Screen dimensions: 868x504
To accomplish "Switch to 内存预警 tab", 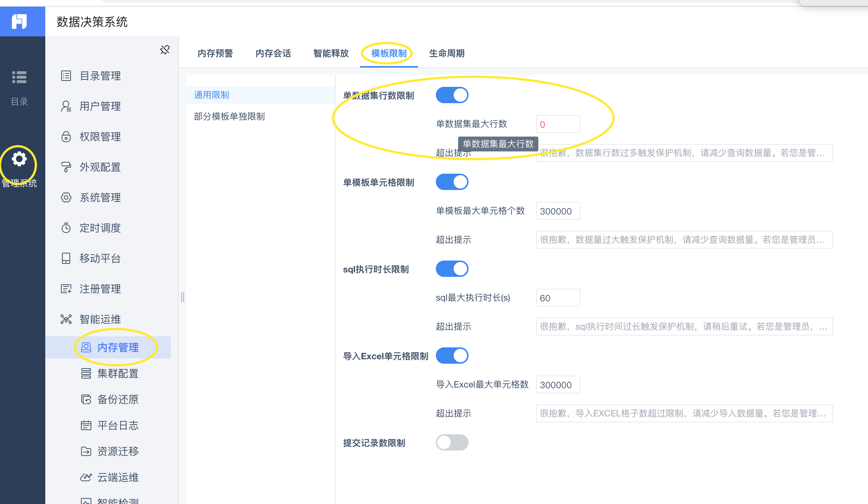I will click(215, 53).
